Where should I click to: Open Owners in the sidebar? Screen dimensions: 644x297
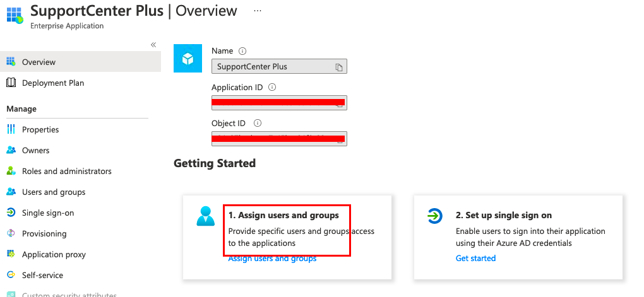[35, 150]
